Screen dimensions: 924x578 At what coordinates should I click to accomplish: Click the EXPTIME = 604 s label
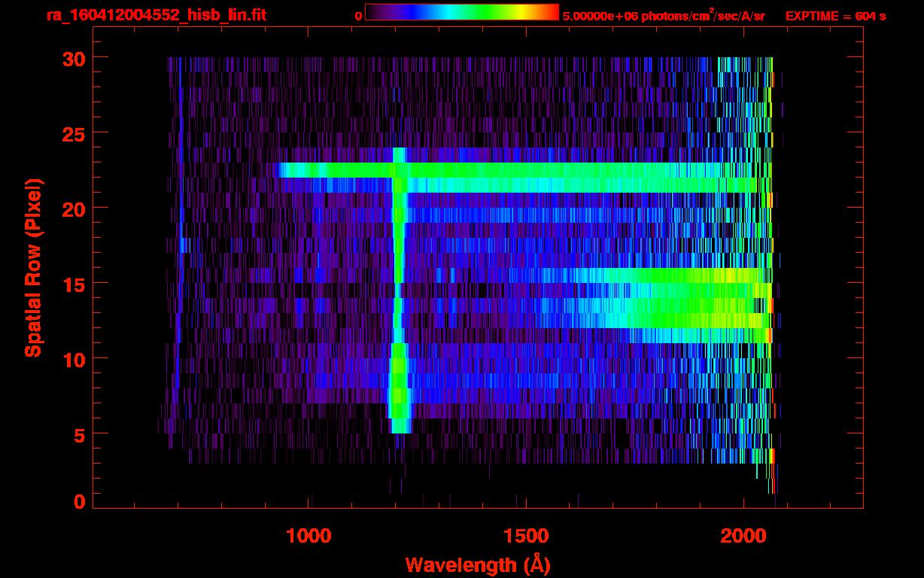[835, 16]
